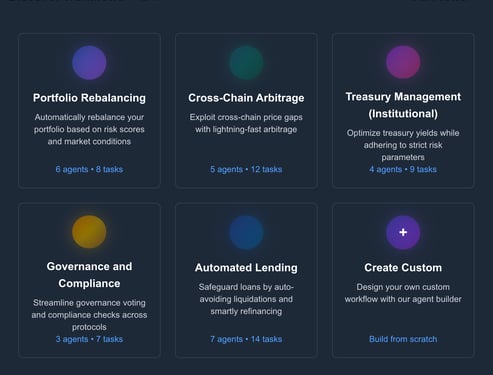Click '4 agents • 9 tasks' text
The height and width of the screenshot is (375, 493).
[x=403, y=169]
